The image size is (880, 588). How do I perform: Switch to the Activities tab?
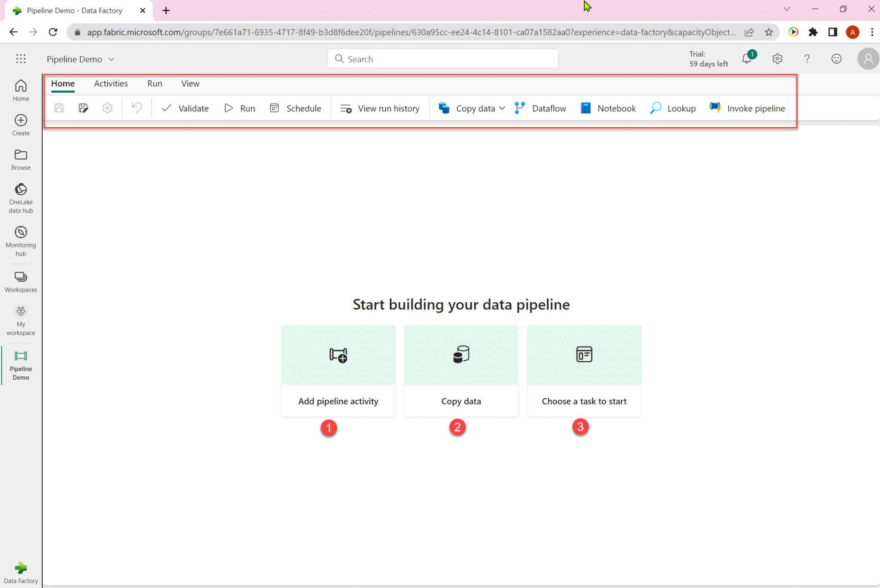(x=110, y=83)
